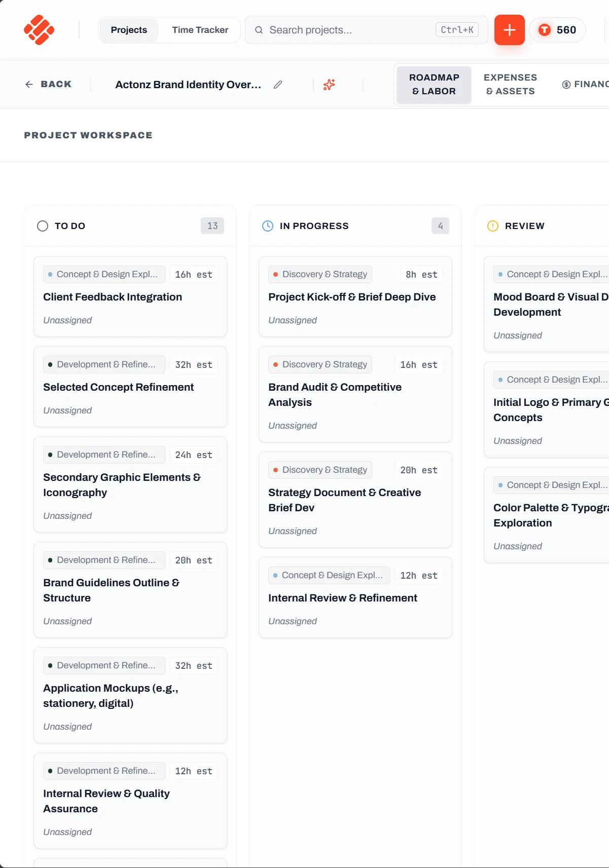Focus the Search projects field
The image size is (609, 868).
(x=366, y=30)
